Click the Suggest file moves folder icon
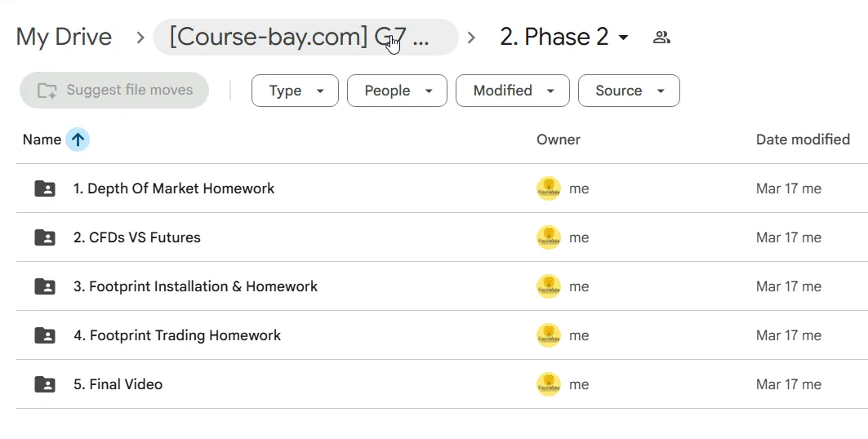This screenshot has width=868, height=439. pyautogui.click(x=47, y=90)
